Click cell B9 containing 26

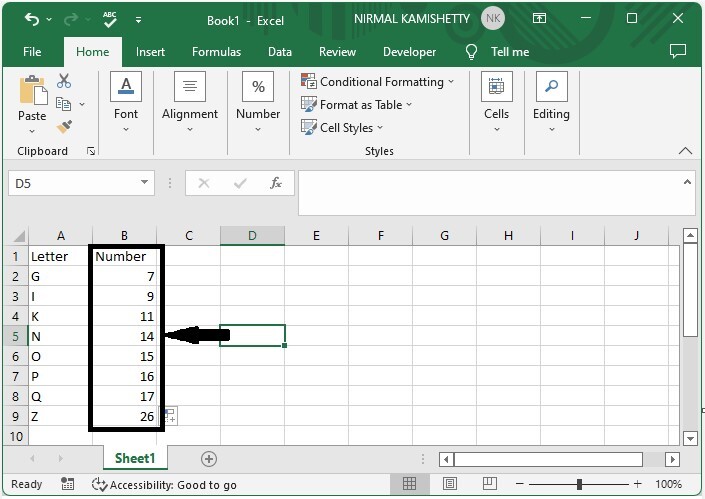(125, 416)
